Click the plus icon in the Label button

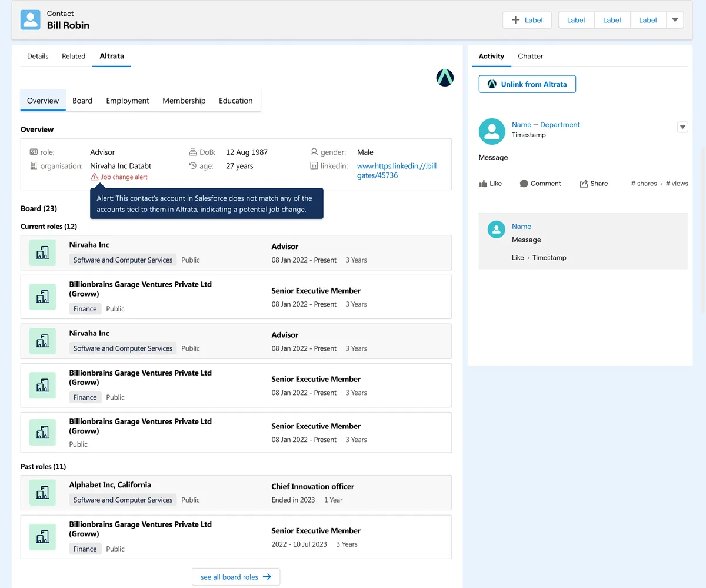click(x=516, y=20)
